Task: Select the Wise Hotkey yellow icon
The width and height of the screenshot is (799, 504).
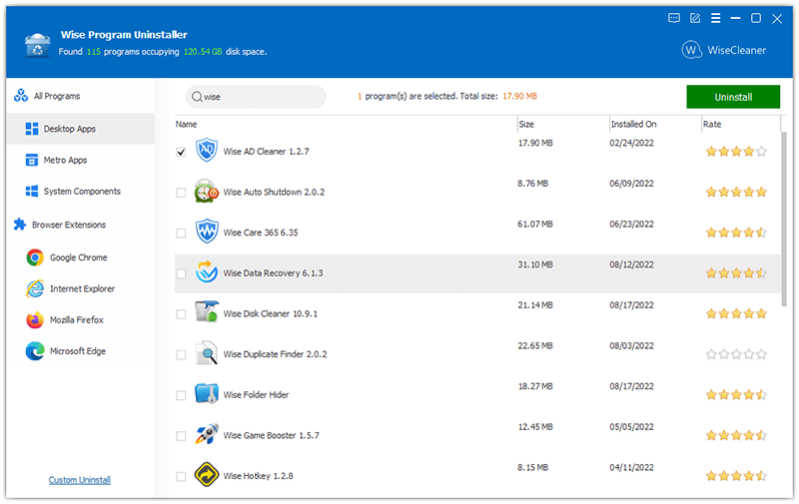Action: coord(207,474)
